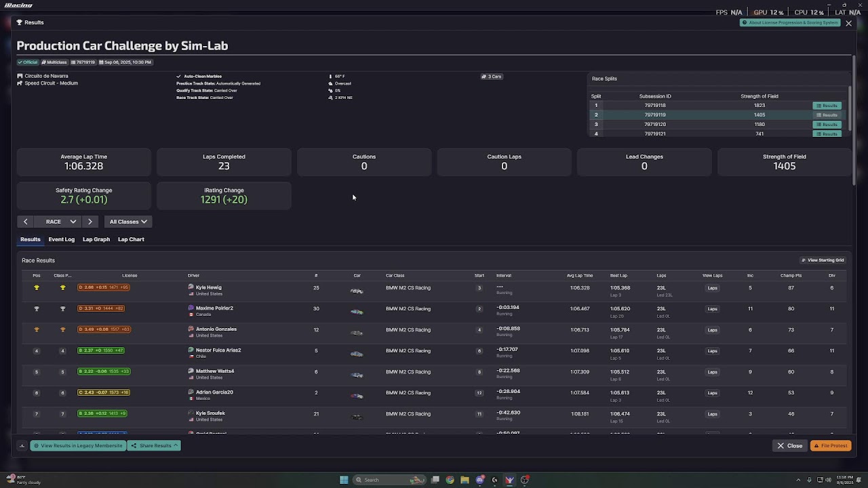Screen dimensions: 868x488
Task: Click the Avg Lap Time column header
Action: pos(580,276)
